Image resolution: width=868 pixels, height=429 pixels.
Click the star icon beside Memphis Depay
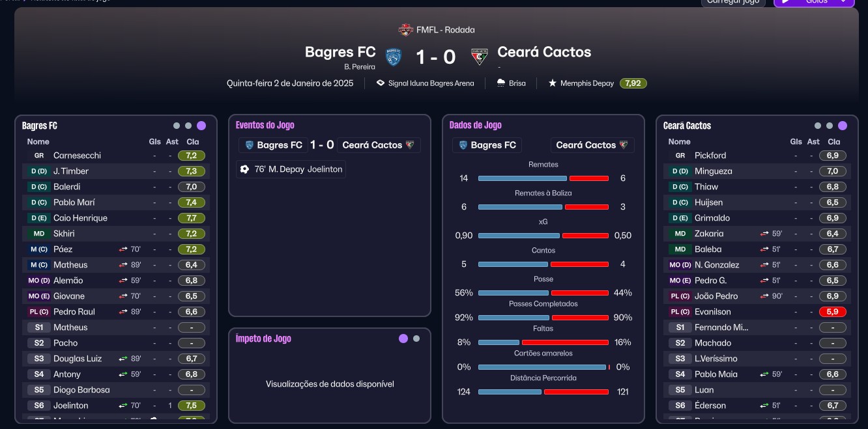pos(553,83)
